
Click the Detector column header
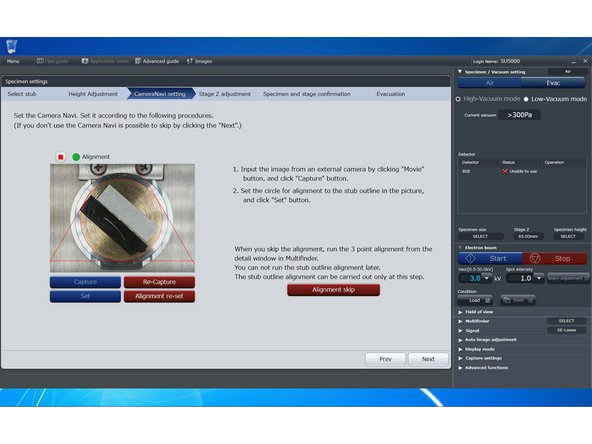point(470,162)
